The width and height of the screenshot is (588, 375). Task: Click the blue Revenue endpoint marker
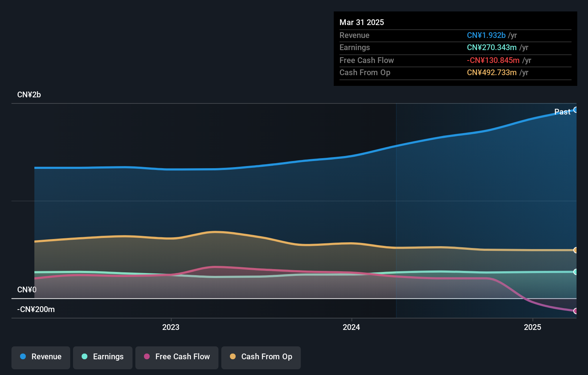pos(575,110)
